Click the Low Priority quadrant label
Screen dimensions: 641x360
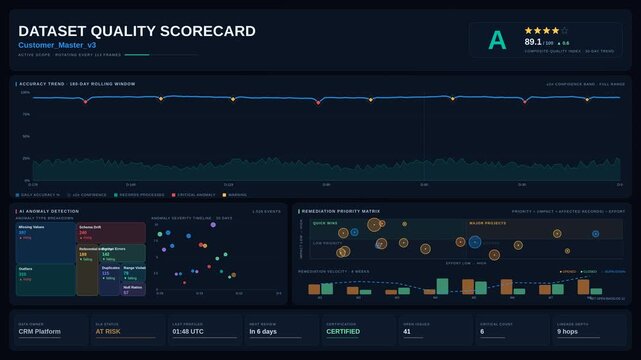click(327, 243)
